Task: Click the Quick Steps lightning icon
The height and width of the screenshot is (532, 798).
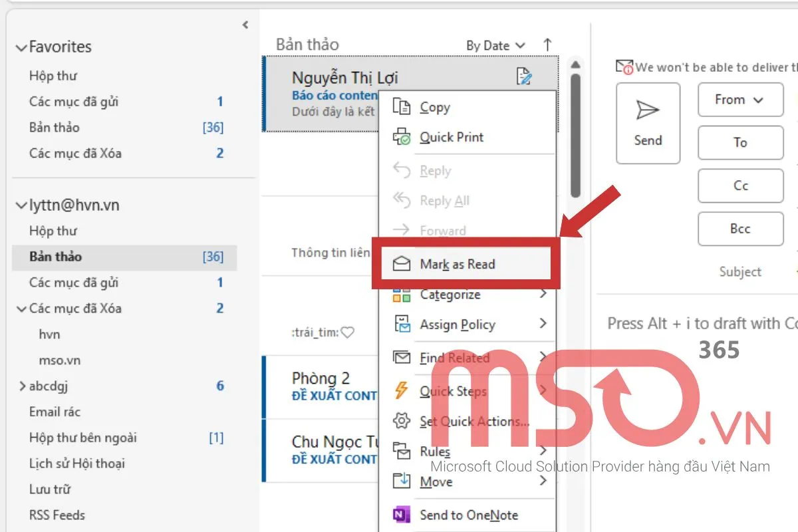Action: point(402,391)
